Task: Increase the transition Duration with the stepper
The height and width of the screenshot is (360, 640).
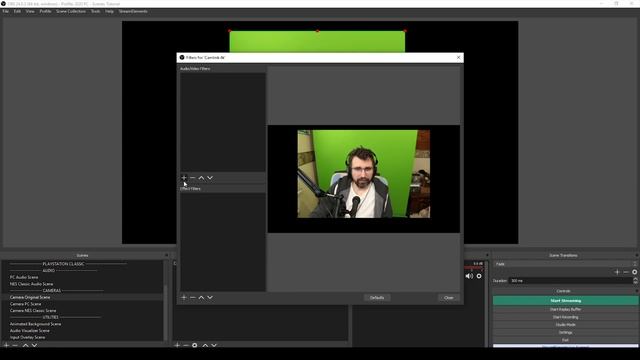Action: [x=635, y=279]
